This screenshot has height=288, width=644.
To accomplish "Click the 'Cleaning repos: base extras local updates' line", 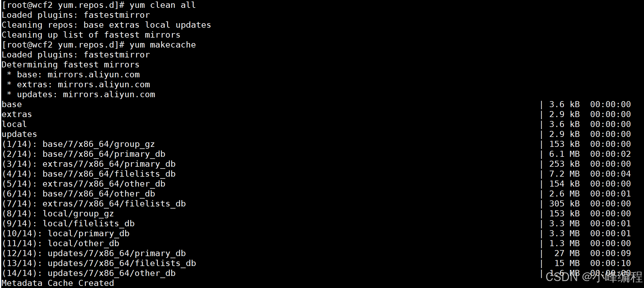I will (106, 25).
